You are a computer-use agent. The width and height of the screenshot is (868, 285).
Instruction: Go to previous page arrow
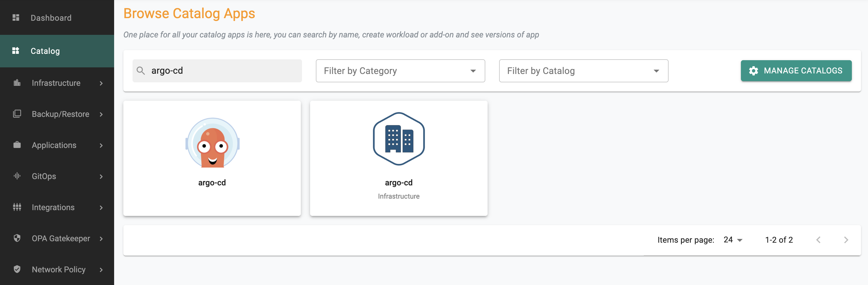818,240
